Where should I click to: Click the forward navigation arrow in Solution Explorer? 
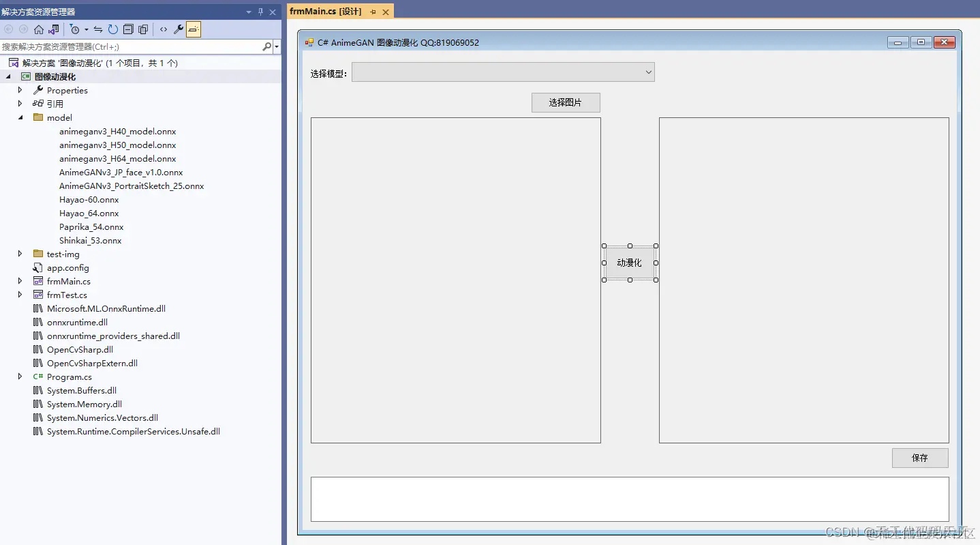(x=24, y=29)
